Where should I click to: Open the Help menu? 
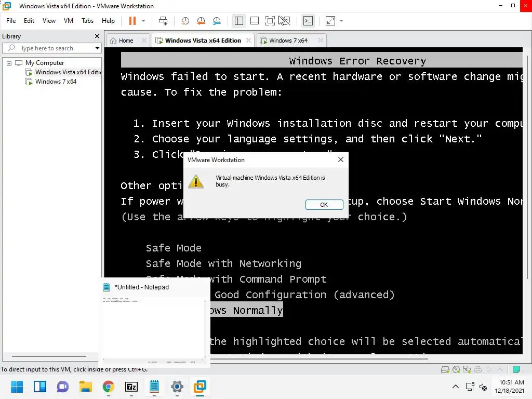[108, 21]
